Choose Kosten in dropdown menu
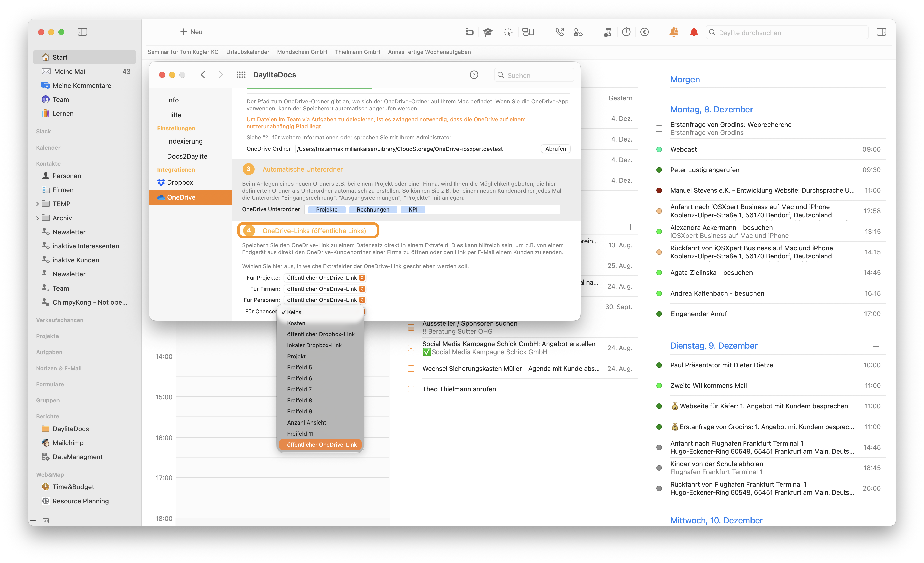The image size is (924, 563). (320, 323)
